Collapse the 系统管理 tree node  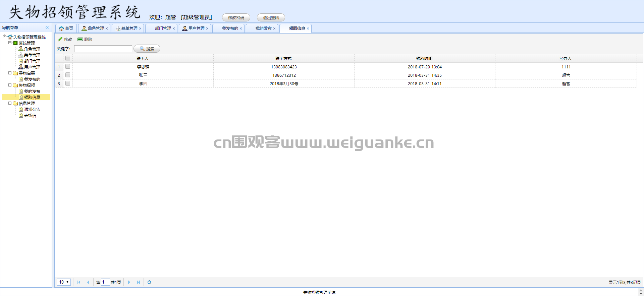click(x=10, y=43)
